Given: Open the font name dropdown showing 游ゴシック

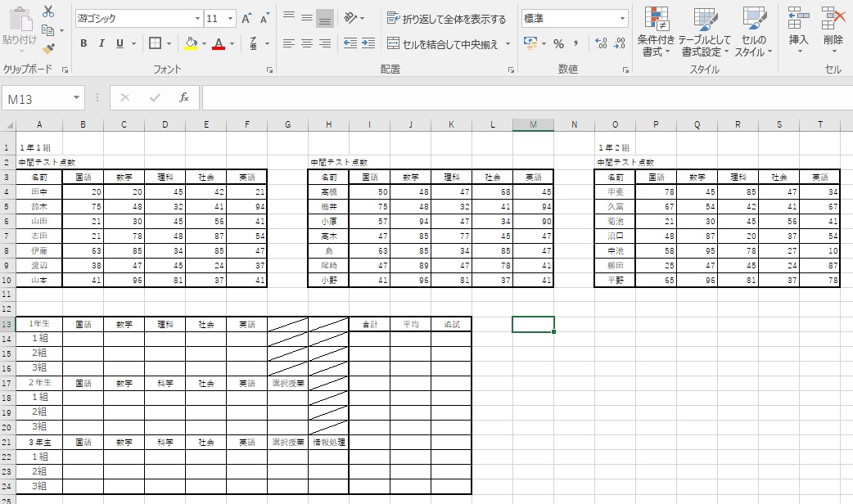Looking at the screenshot, I should pyautogui.click(x=196, y=17).
